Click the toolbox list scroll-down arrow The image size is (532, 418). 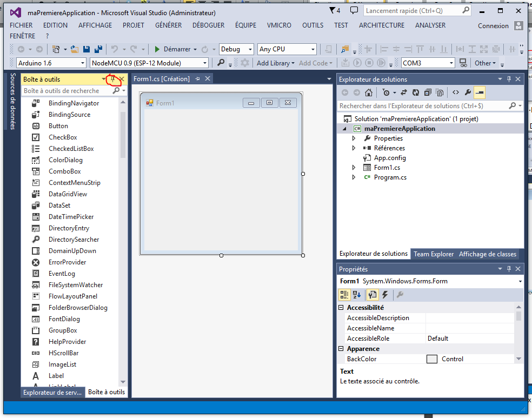[123, 382]
